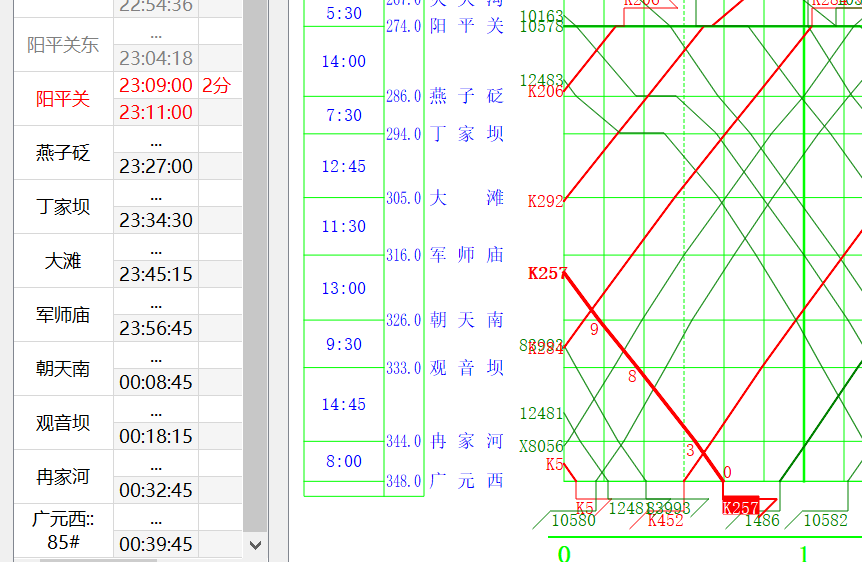
Task: Click the timetable vertical scrollbar track
Action: [x=255, y=267]
